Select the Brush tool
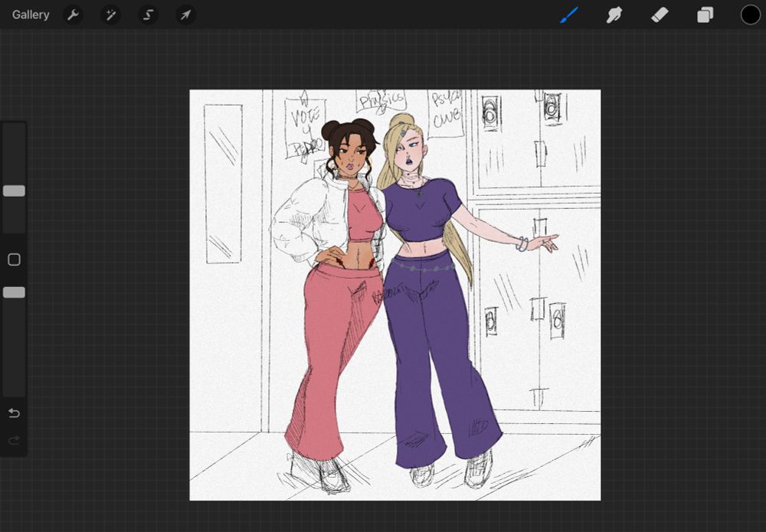766x532 pixels. point(569,15)
